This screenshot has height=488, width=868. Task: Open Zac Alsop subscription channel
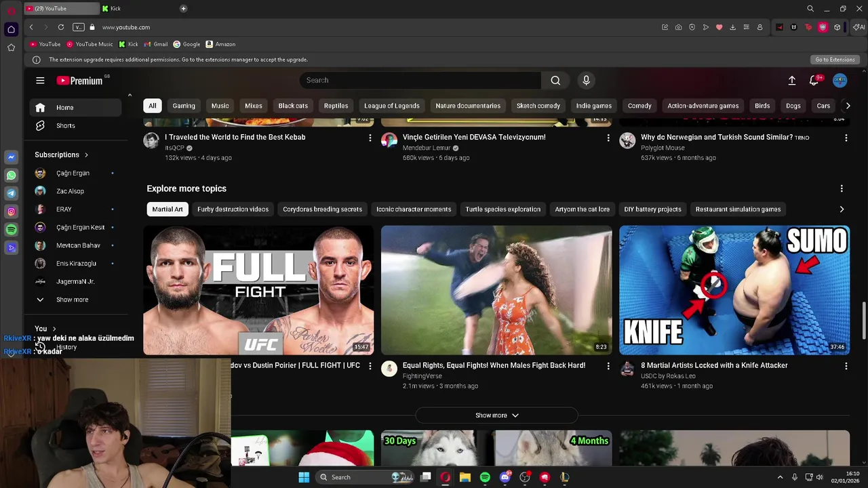(x=70, y=192)
